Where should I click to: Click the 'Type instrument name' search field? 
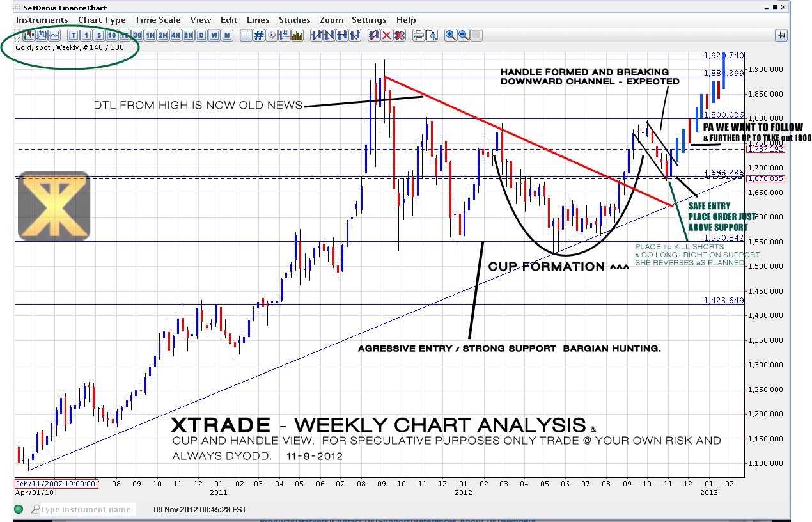coord(88,510)
